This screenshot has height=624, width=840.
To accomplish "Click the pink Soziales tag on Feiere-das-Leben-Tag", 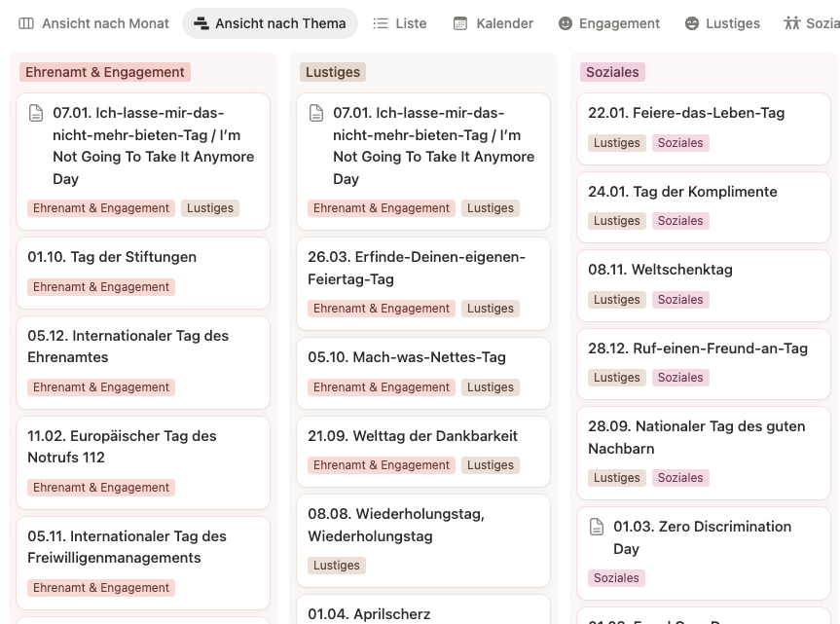I will tap(680, 143).
